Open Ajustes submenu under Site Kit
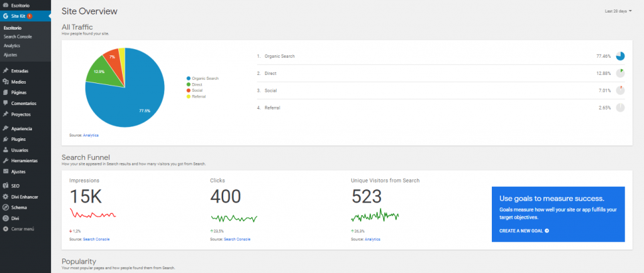Viewport: 644px width, 273px height. point(10,55)
